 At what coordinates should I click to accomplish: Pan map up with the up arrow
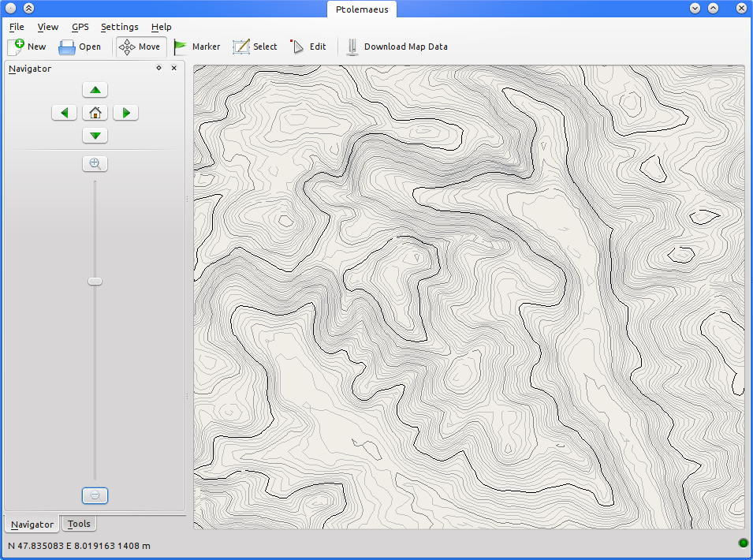(95, 90)
